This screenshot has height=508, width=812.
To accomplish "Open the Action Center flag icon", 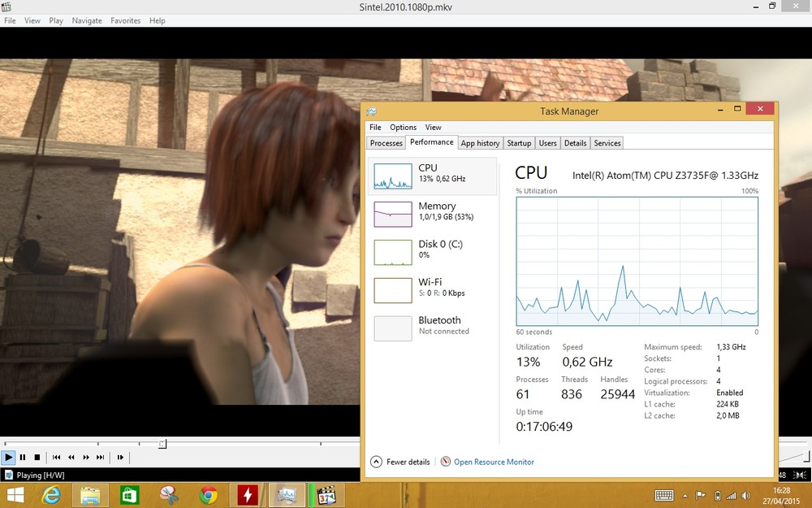I will coord(700,496).
